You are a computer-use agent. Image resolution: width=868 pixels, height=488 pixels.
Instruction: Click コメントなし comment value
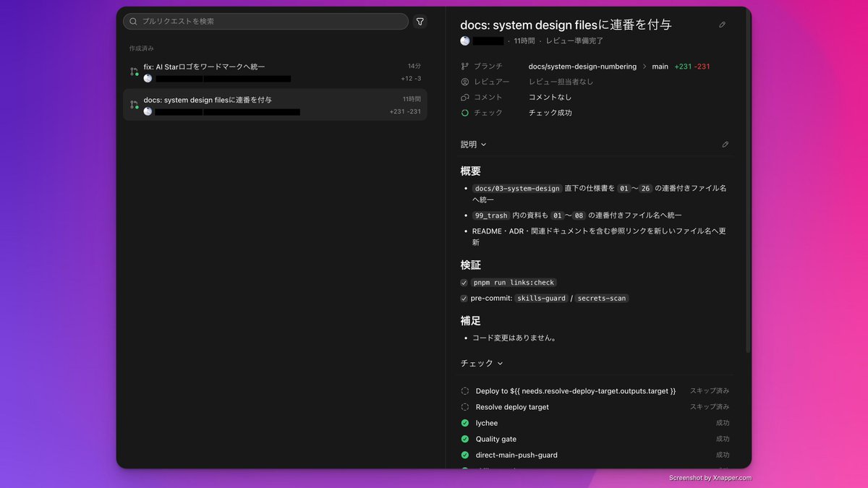click(x=550, y=98)
